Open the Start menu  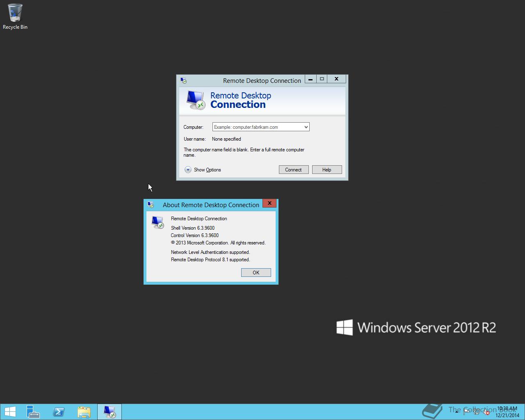10,411
